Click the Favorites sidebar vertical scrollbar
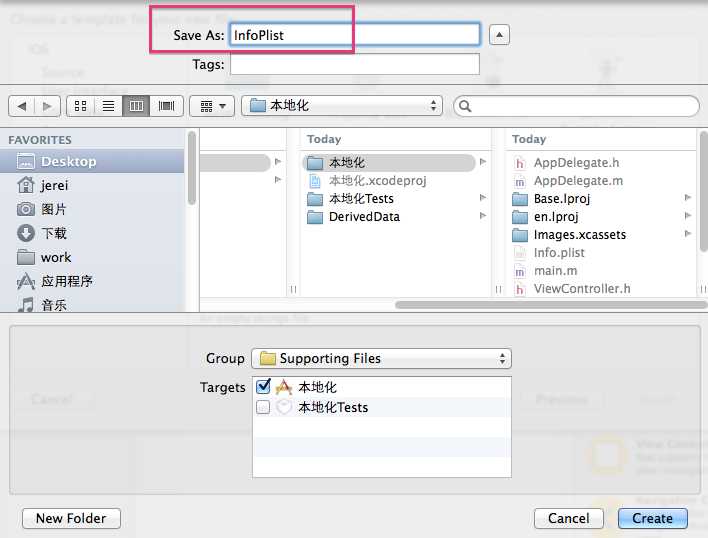Viewport: 708px width, 538px height. 192,168
